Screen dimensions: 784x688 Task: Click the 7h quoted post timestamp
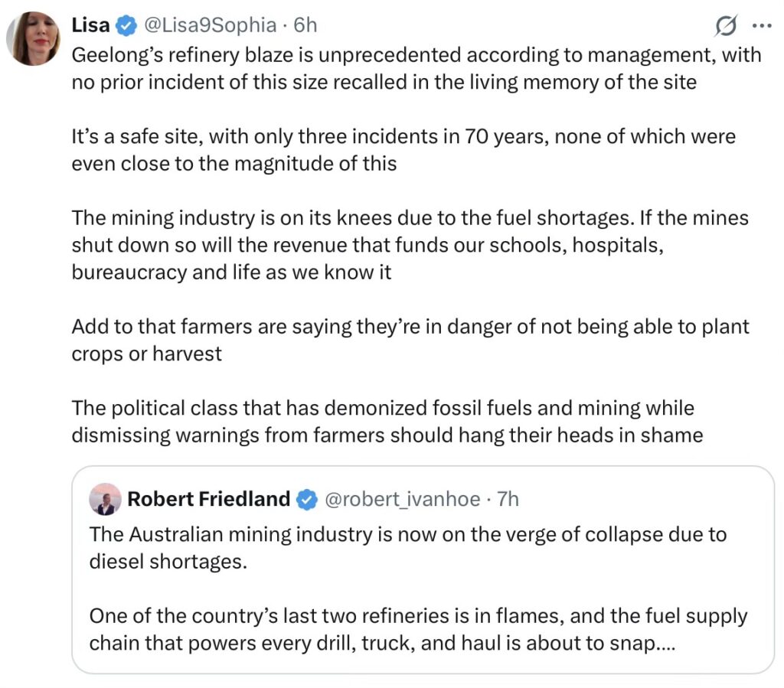coord(508,500)
